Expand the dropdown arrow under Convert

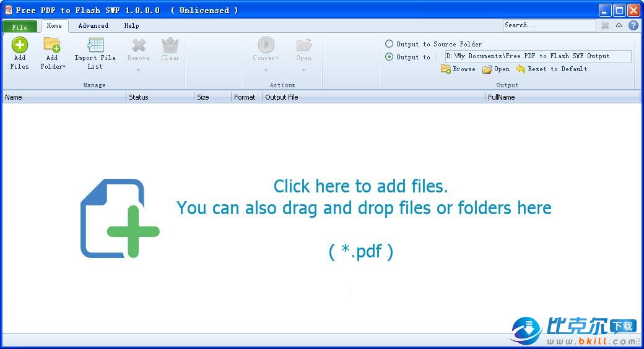pyautogui.click(x=266, y=70)
